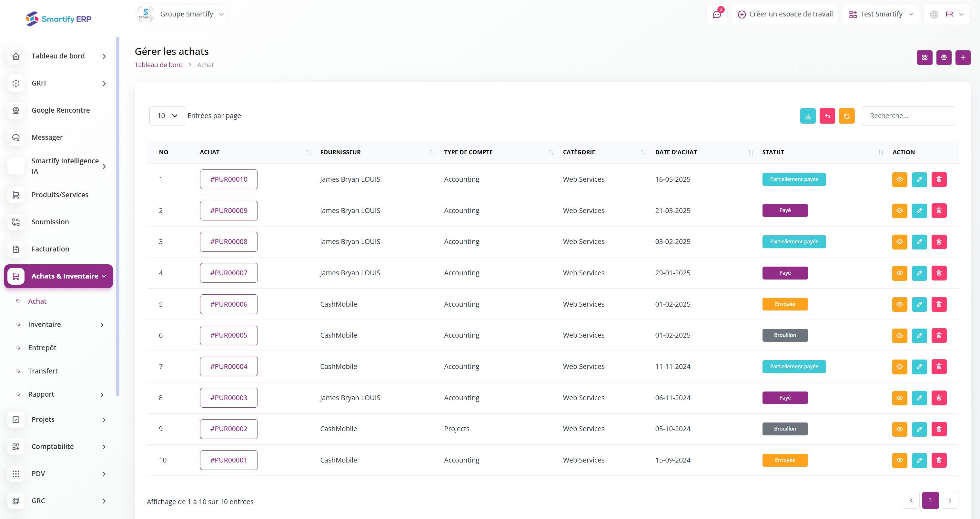Viewport: 980px width, 519px height.
Task: Open the Projets sidebar menu
Action: 58,419
